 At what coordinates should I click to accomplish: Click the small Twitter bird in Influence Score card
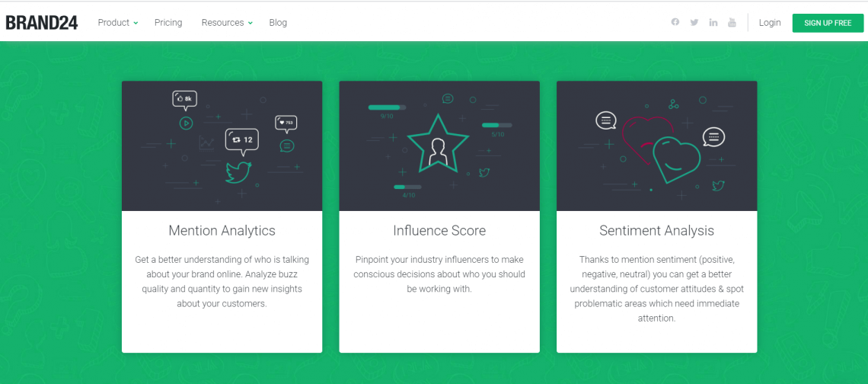click(484, 172)
